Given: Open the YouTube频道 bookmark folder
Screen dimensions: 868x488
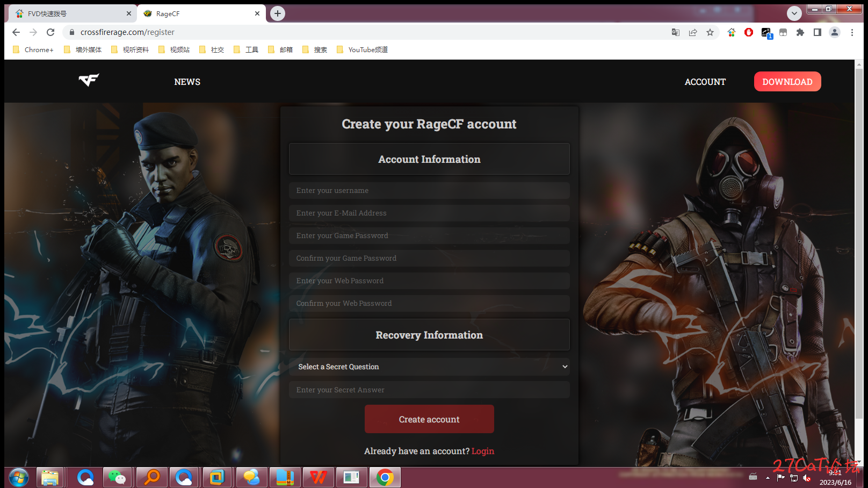Looking at the screenshot, I should tap(362, 49).
